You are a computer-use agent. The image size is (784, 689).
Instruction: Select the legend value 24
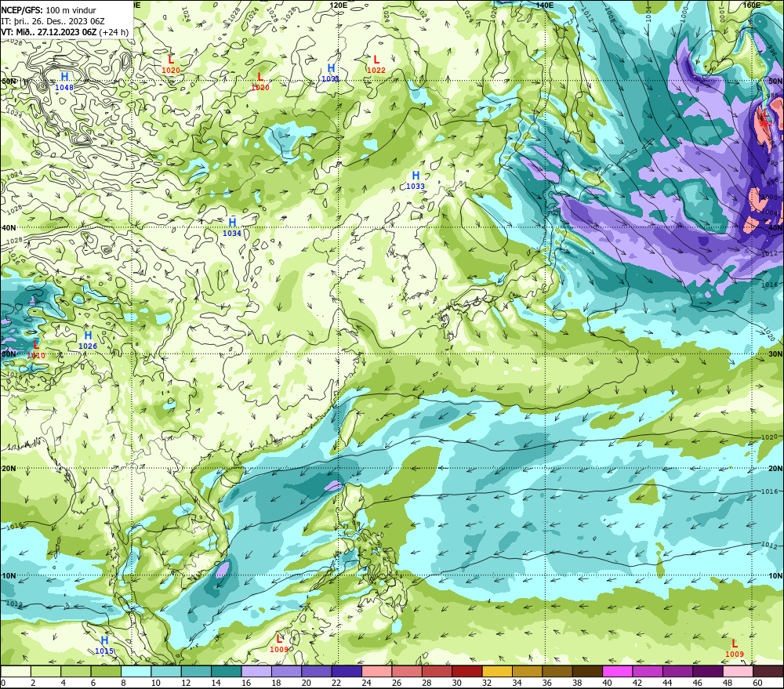pos(366,683)
